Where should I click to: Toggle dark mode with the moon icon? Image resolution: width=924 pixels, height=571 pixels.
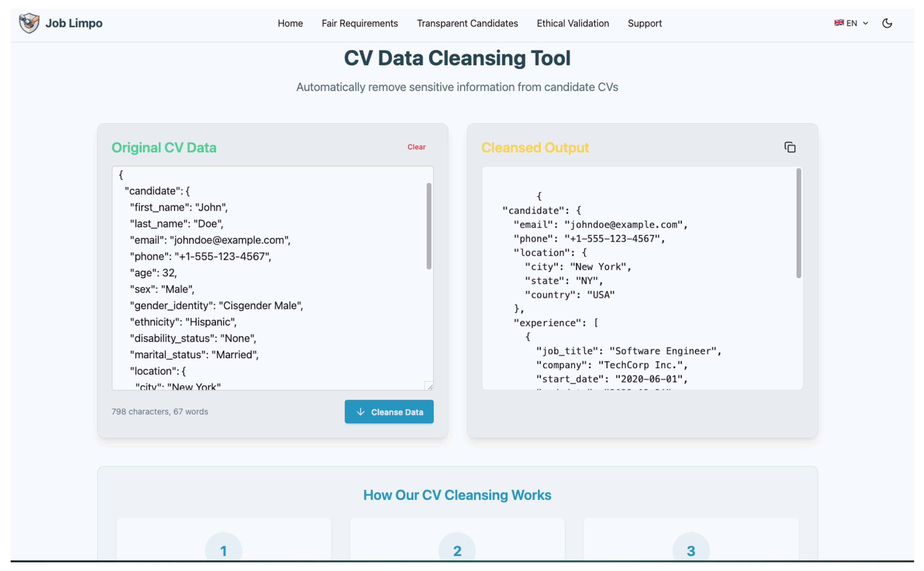(x=887, y=24)
